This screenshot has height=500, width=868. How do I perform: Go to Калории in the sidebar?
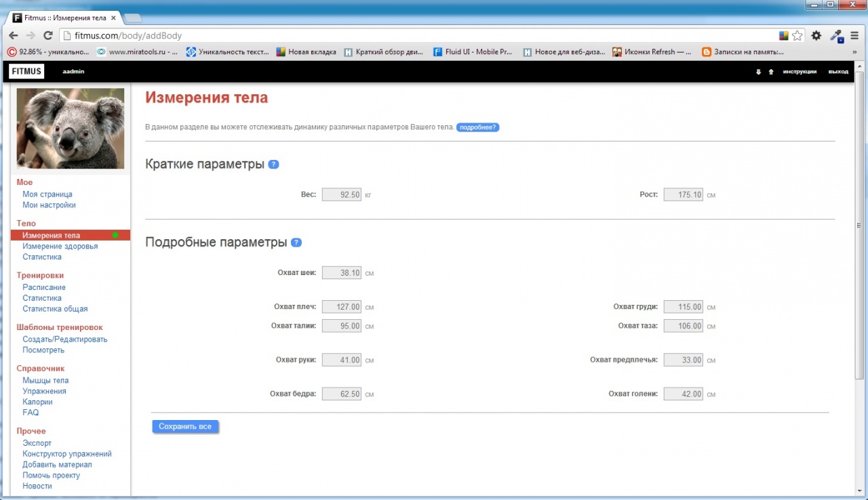coord(37,402)
